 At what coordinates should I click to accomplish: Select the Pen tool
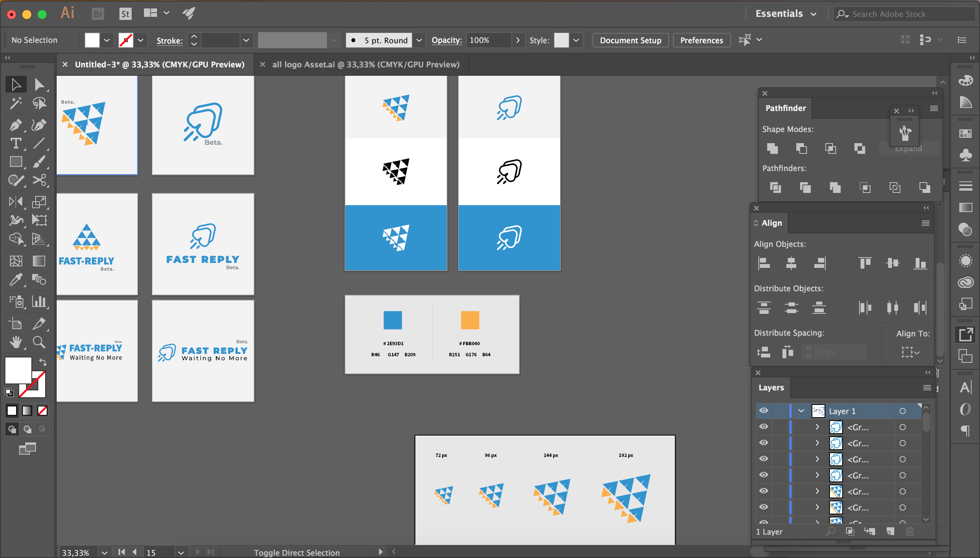pos(15,124)
